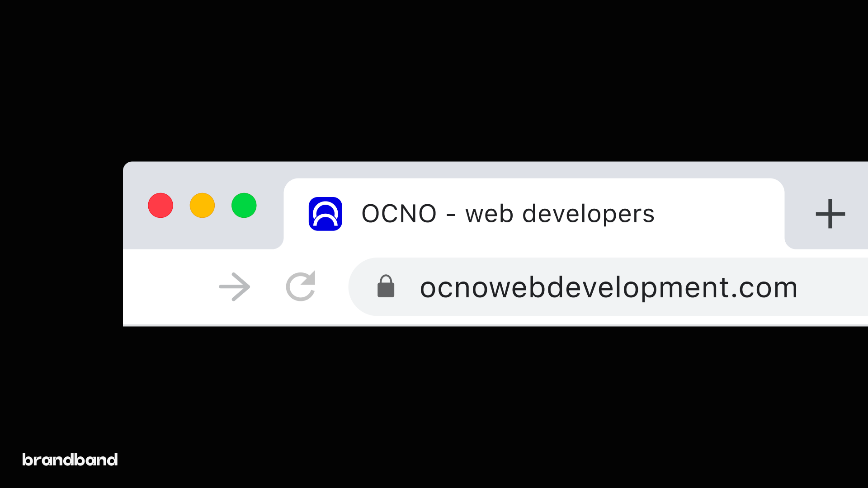This screenshot has height=488, width=868.
Task: Enter full screen with the green button
Action: (244, 206)
